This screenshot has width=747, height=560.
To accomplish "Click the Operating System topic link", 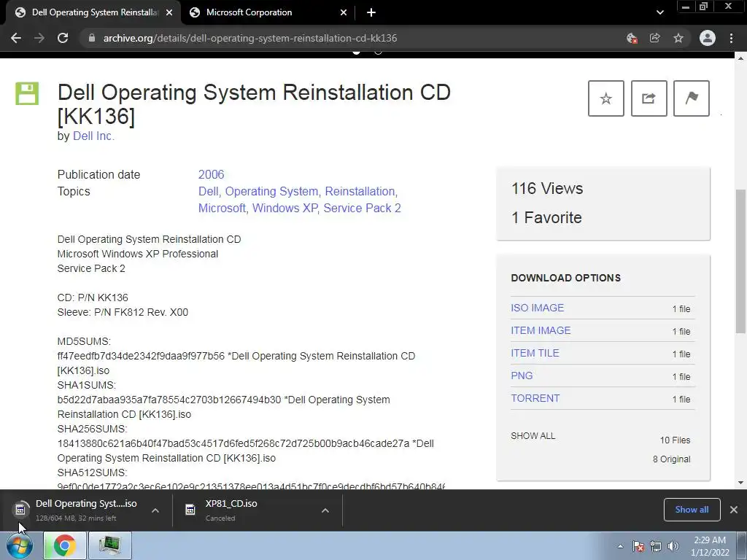I will click(271, 192).
